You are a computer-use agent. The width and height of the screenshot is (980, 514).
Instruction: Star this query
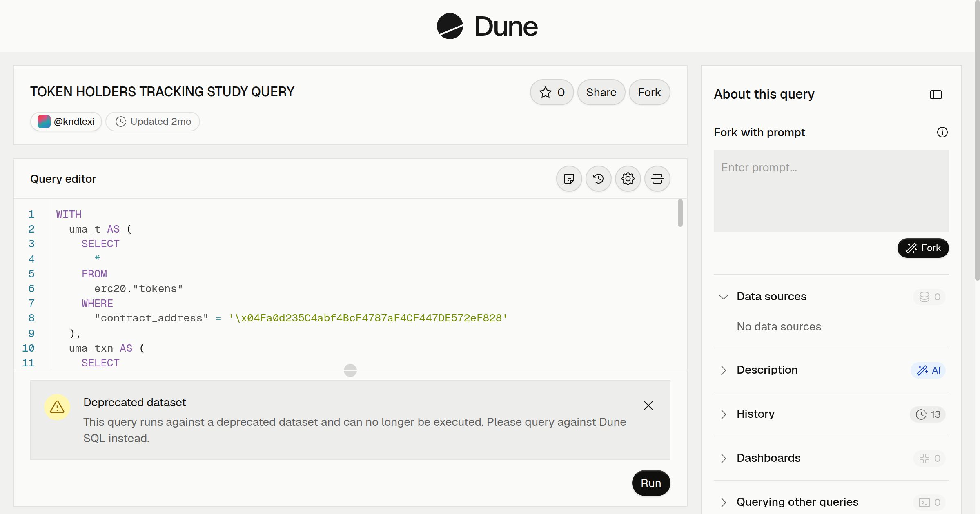point(552,92)
